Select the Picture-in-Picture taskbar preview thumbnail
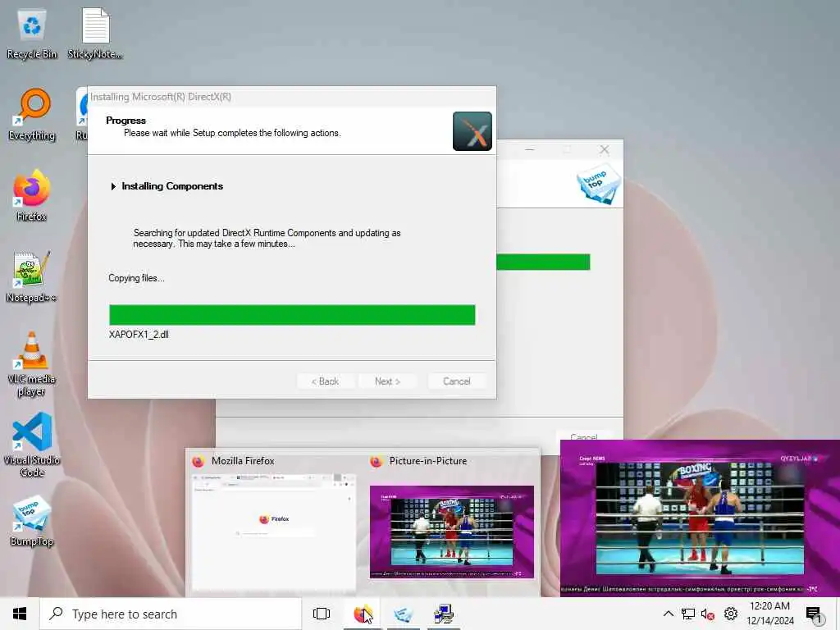This screenshot has height=630, width=840. coord(452,532)
